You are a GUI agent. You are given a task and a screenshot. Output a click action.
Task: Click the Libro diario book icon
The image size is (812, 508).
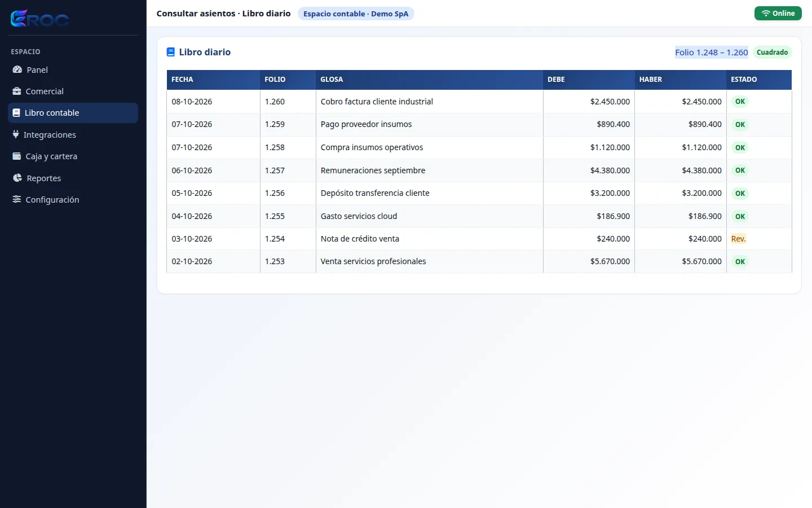(171, 52)
